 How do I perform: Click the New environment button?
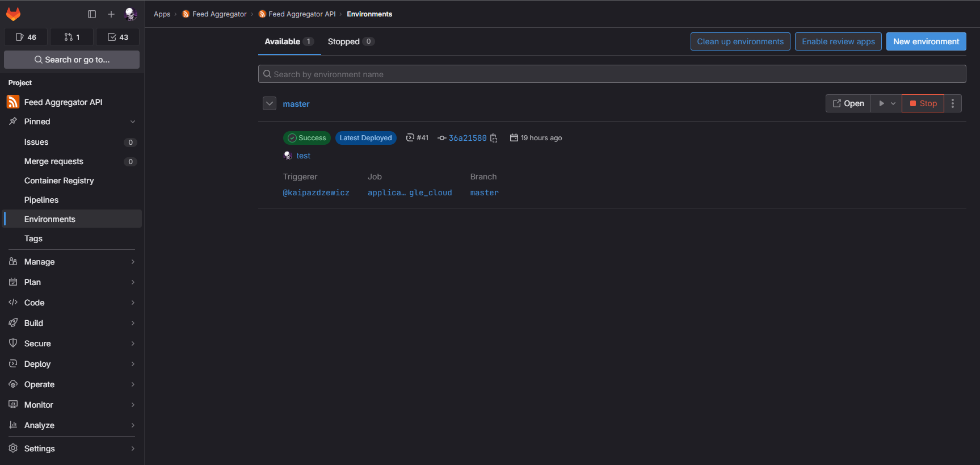(x=926, y=41)
